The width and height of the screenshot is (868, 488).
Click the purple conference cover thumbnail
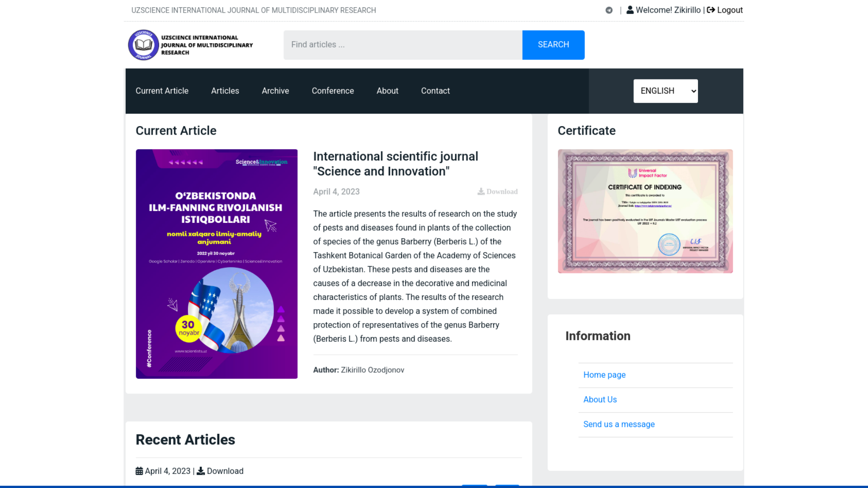pos(217,264)
